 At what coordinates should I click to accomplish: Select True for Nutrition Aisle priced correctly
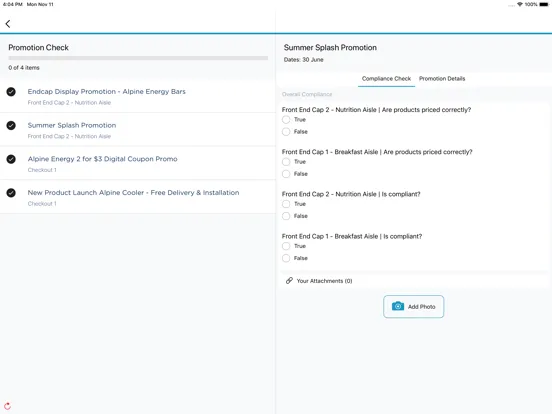(x=286, y=120)
